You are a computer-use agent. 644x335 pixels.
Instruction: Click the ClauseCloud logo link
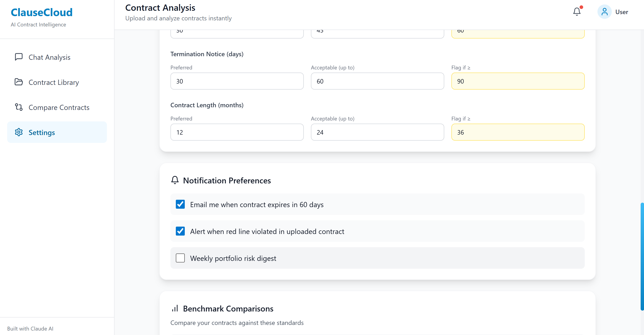(42, 13)
